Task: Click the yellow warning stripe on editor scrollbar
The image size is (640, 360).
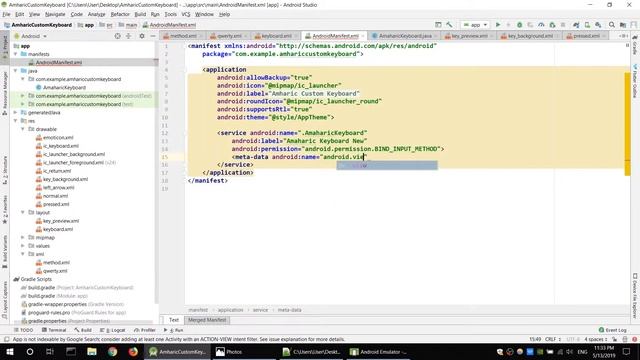Action: coord(627,124)
